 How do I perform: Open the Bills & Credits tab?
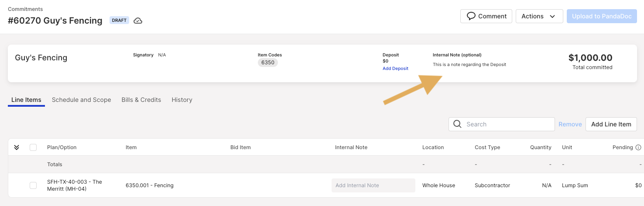pyautogui.click(x=141, y=100)
